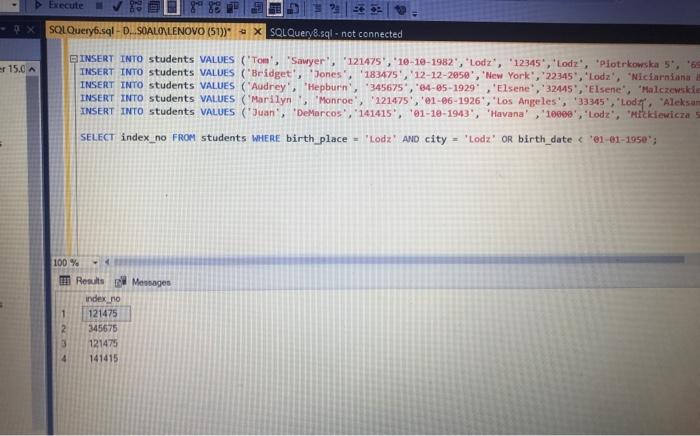Click birth_place in the WHERE clause
The height and width of the screenshot is (436, 700).
point(317,139)
